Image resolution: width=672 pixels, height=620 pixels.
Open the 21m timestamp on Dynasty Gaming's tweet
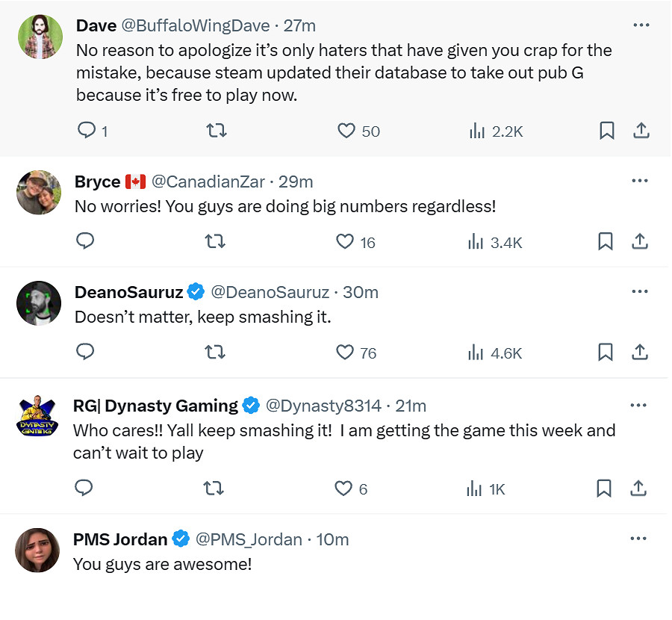[x=411, y=406]
